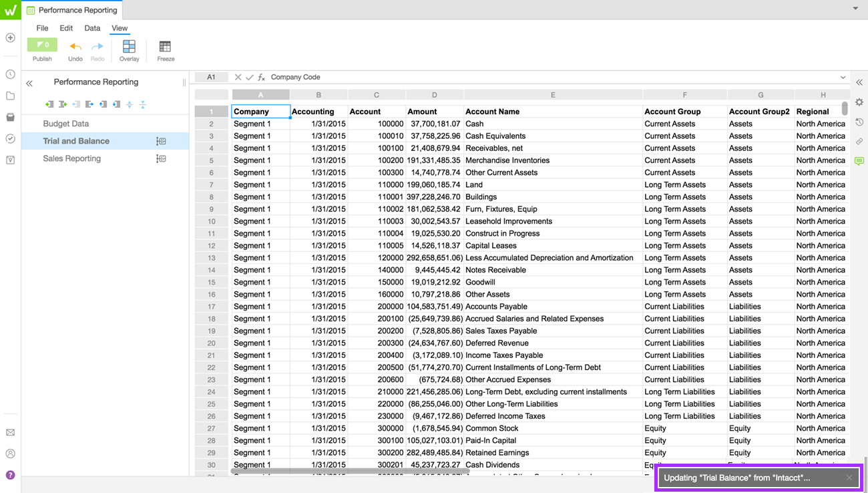Open the View menu
This screenshot has width=868, height=493.
point(120,28)
